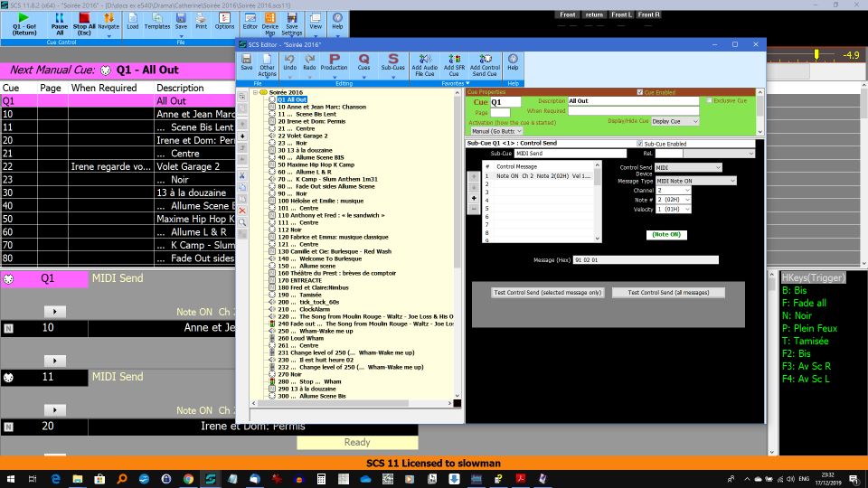Screen dimensions: 868x488
Task: Open the Control Send Device dropdown
Action: click(687, 167)
